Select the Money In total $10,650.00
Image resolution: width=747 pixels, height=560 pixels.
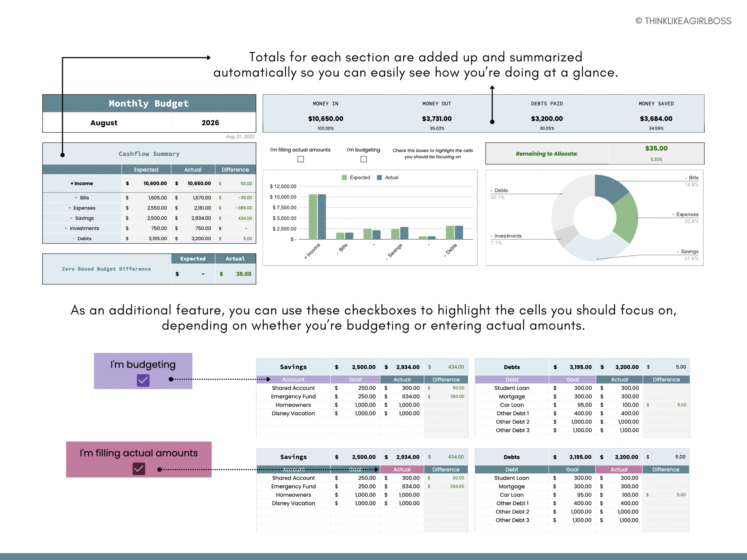[x=326, y=119]
